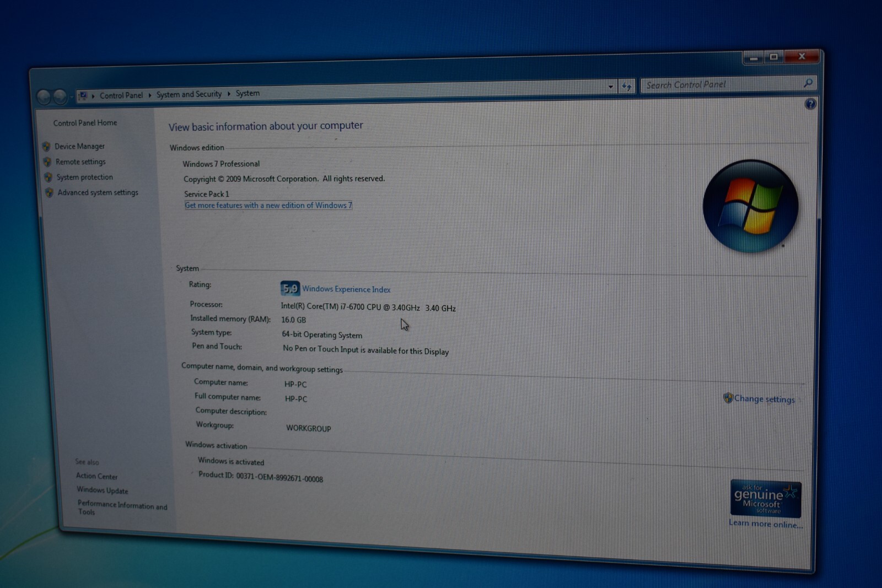Click the Copyright 2009 Microsoft Corporation line
The image size is (882, 588).
pos(284,179)
